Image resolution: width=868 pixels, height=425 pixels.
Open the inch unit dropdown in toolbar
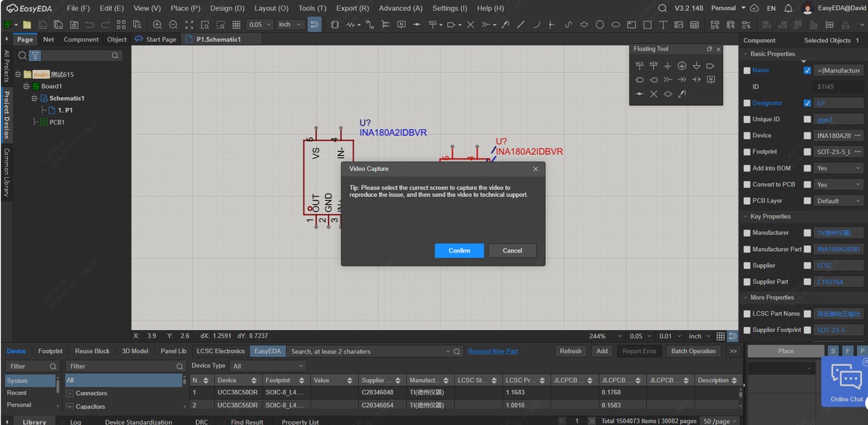click(x=290, y=24)
